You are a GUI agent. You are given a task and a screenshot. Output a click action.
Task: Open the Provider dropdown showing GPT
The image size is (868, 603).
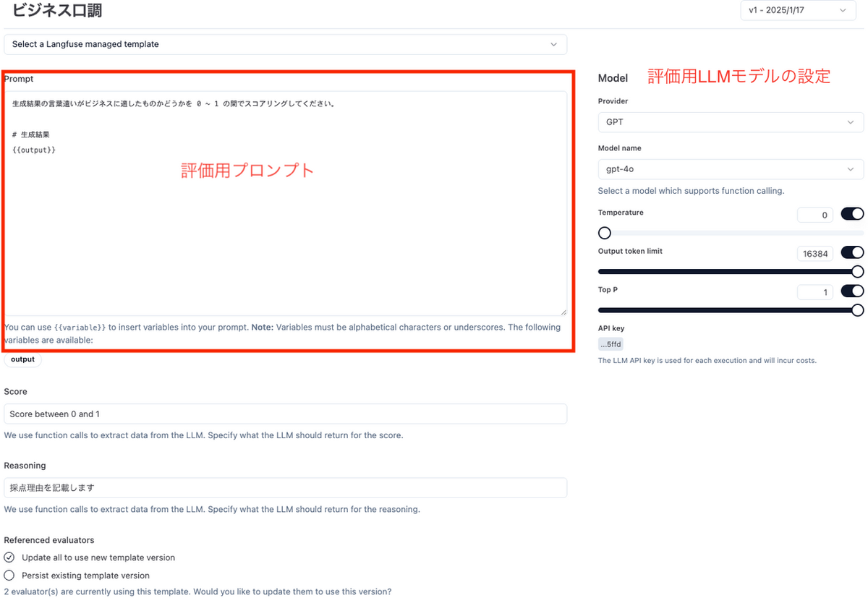pos(729,121)
